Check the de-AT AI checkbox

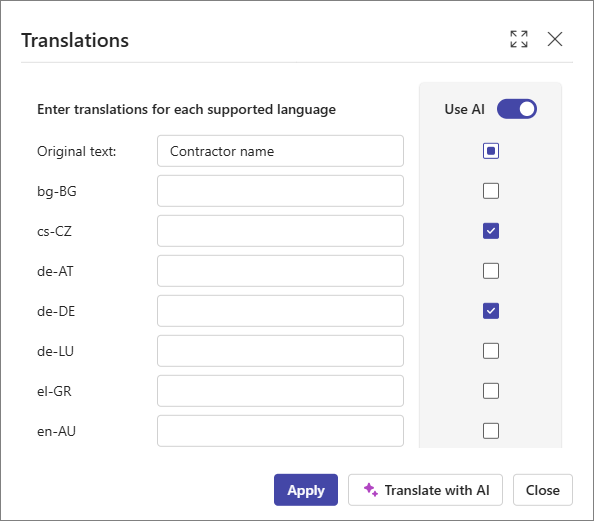tap(491, 271)
